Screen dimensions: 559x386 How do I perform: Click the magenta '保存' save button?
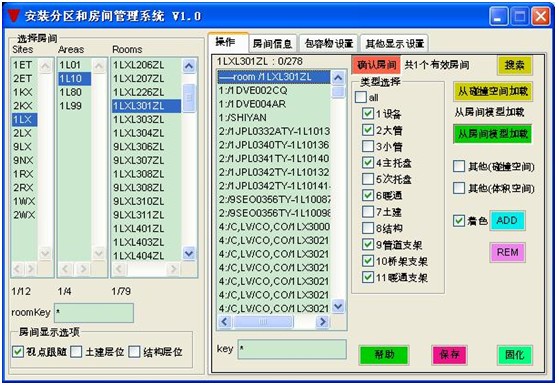[x=449, y=355]
